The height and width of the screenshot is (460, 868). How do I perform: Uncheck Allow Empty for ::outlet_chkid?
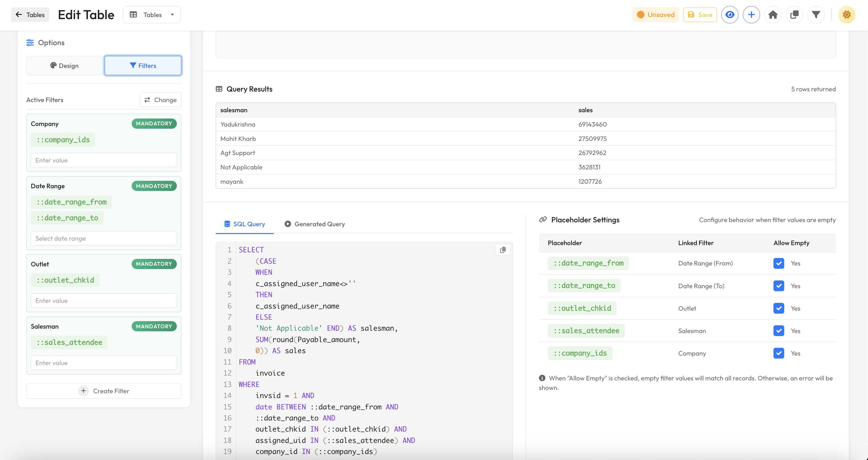tap(778, 308)
